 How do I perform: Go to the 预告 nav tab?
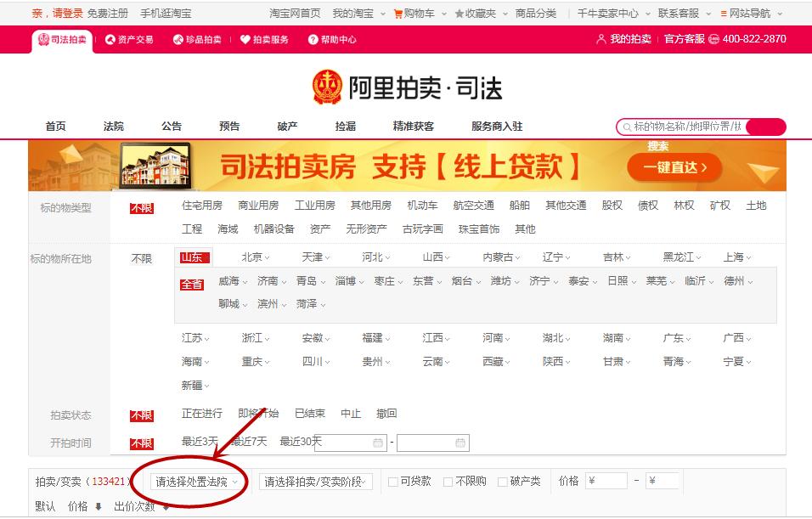tap(229, 127)
